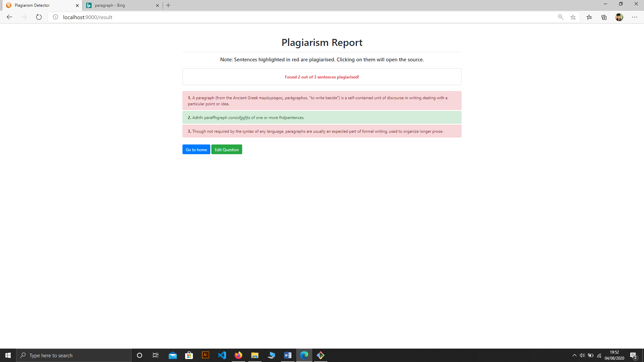
Task: Click the site information icon
Action: 56,17
